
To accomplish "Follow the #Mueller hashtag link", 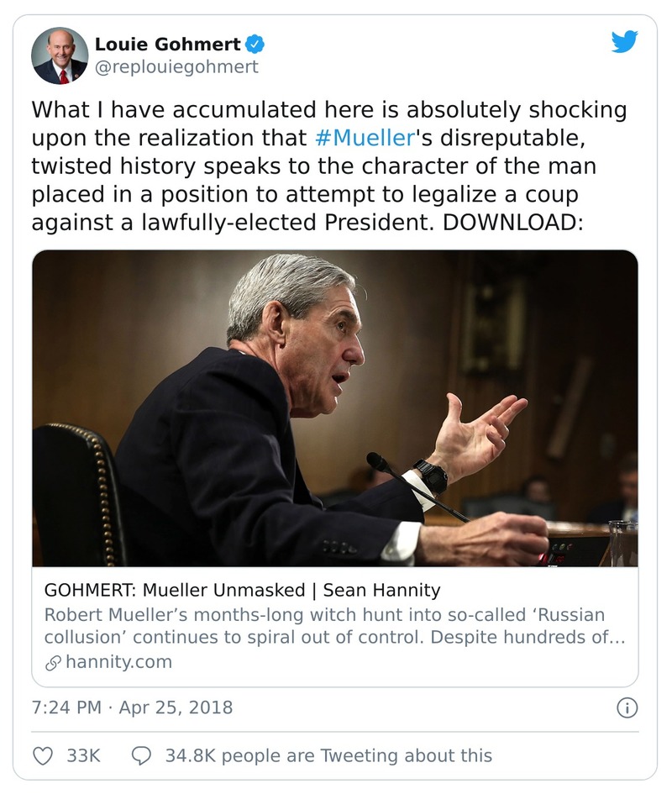I will tap(363, 138).
